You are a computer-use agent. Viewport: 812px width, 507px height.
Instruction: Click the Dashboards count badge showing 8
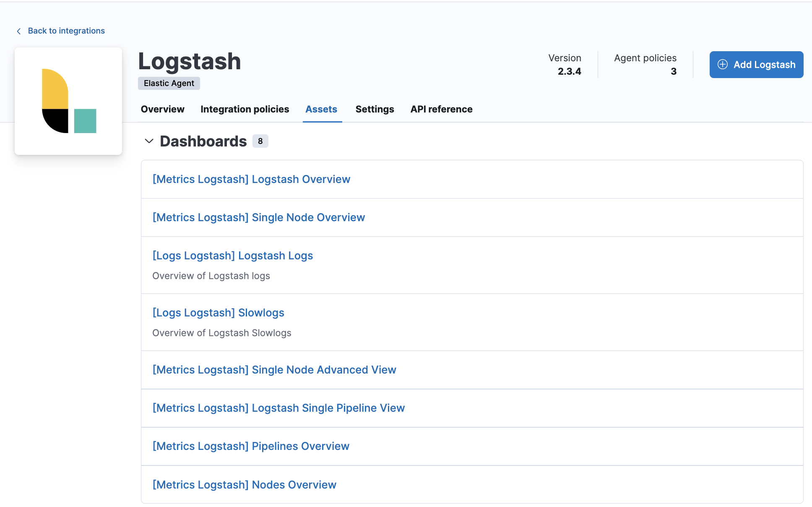[260, 141]
